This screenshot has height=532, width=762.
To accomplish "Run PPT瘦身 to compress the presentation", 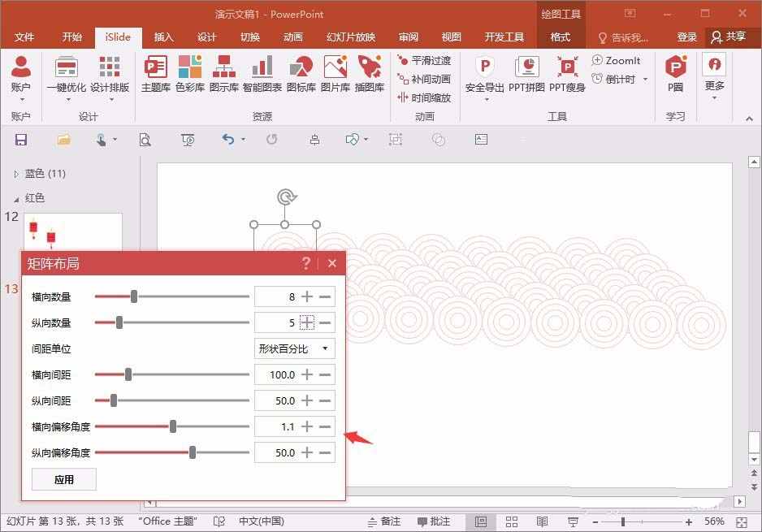I will 566,73.
